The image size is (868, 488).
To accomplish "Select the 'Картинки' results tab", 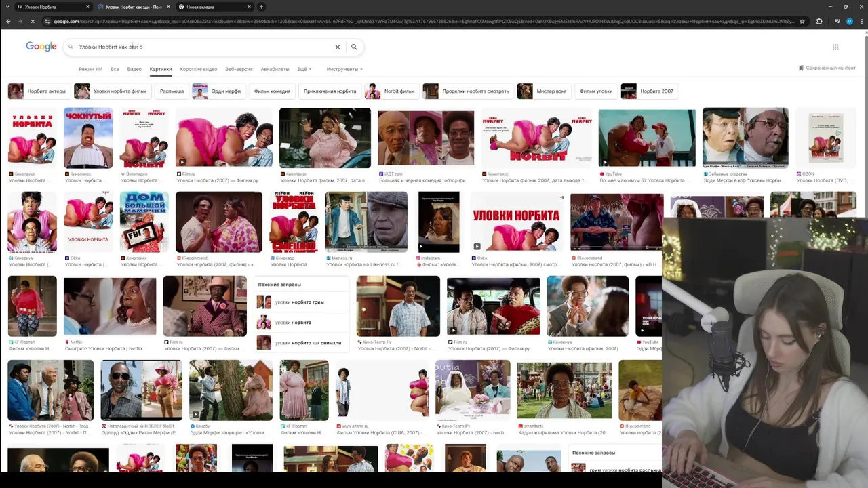I will pos(161,69).
